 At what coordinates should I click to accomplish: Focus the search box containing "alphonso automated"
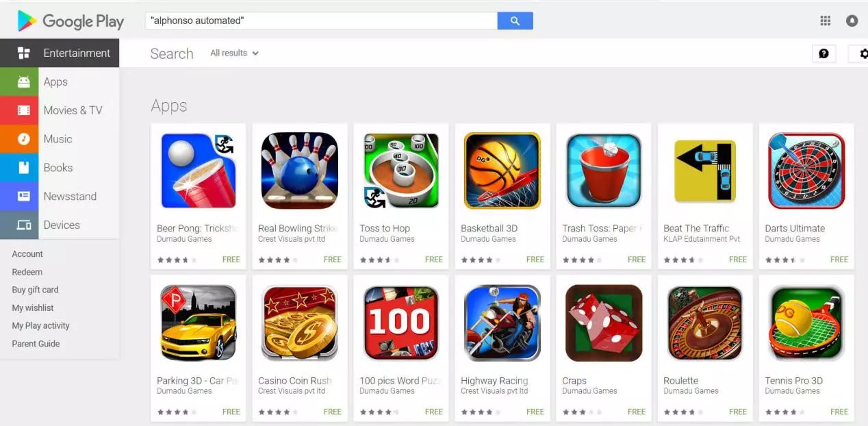tap(321, 21)
